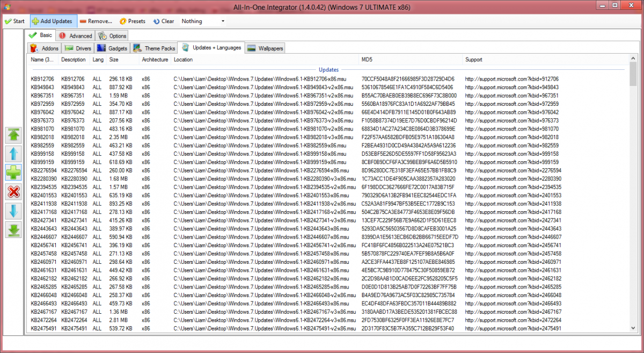Sort by the Support column header
This screenshot has height=353, width=644.
point(546,60)
